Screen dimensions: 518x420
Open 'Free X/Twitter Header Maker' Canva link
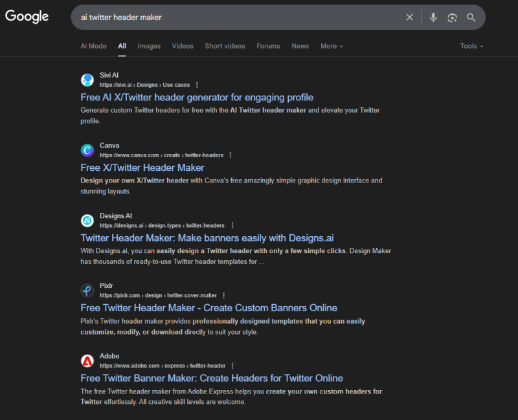pos(142,168)
